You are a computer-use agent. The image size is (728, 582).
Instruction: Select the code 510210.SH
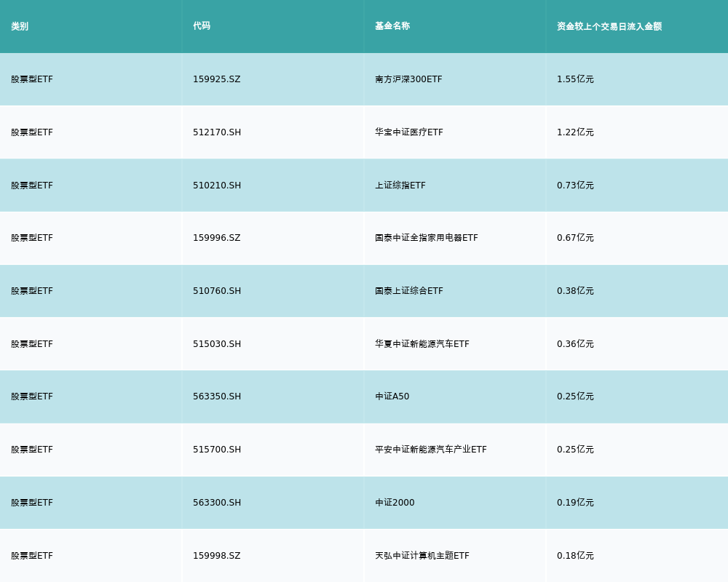pyautogui.click(x=217, y=186)
